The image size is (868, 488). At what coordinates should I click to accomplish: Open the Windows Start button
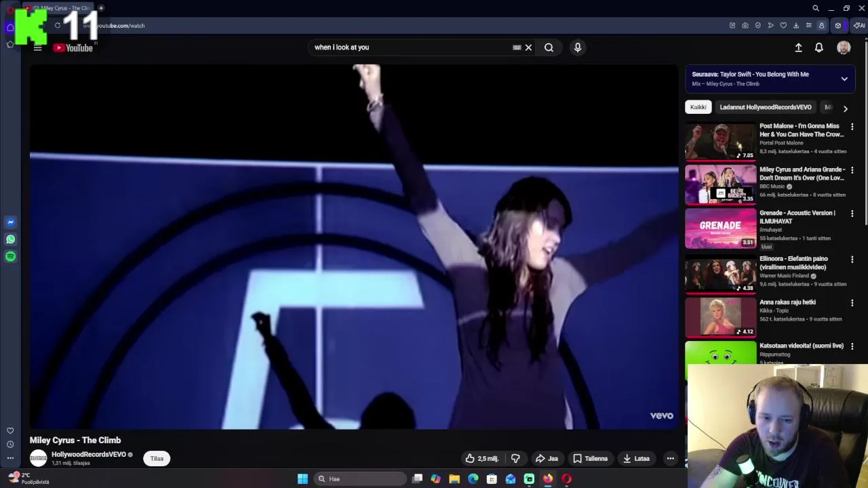pos(302,479)
